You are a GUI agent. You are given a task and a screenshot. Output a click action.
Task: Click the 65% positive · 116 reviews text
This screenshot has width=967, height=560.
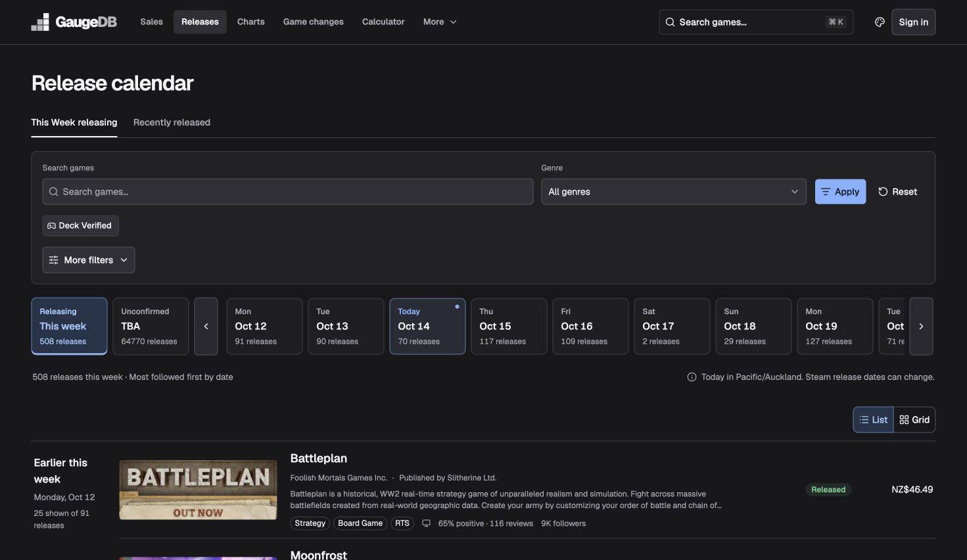click(x=486, y=523)
